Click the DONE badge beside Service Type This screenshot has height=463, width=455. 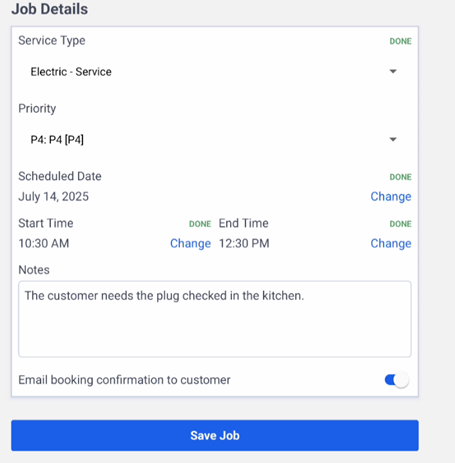tap(401, 41)
